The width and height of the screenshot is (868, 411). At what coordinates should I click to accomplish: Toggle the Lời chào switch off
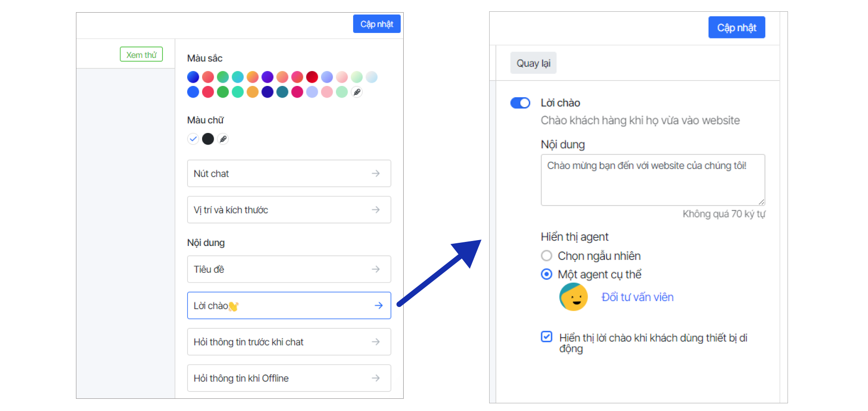pos(520,103)
